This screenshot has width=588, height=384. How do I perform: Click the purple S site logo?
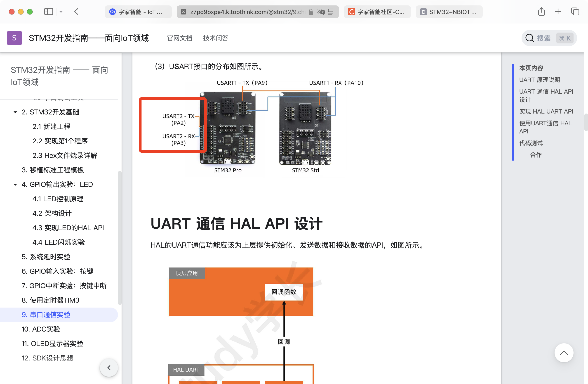(14, 38)
